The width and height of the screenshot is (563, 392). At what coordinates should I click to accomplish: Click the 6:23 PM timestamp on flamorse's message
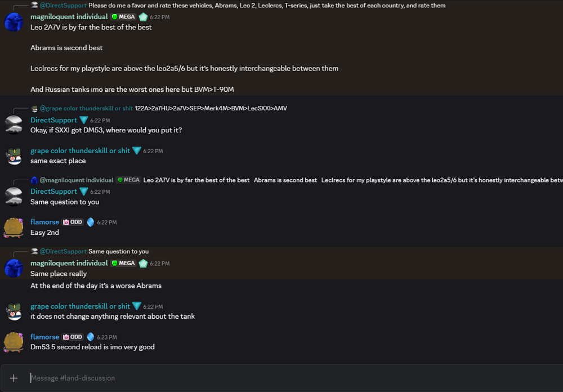106,337
